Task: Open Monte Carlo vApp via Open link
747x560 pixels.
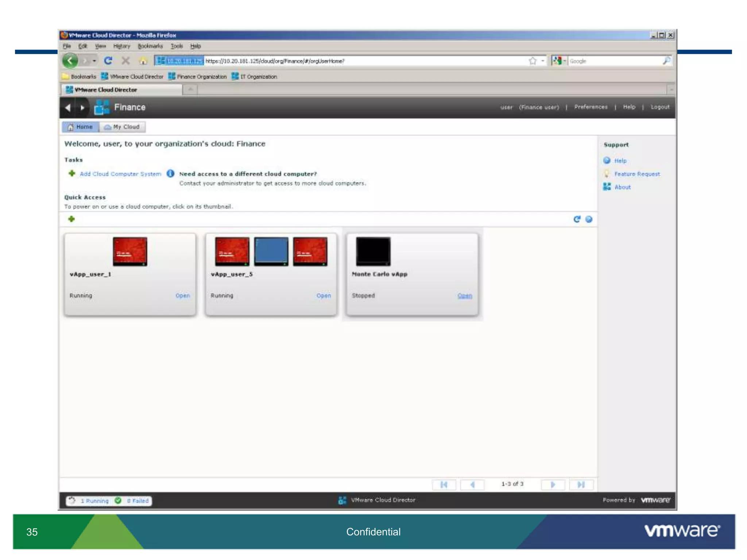Action: [465, 296]
